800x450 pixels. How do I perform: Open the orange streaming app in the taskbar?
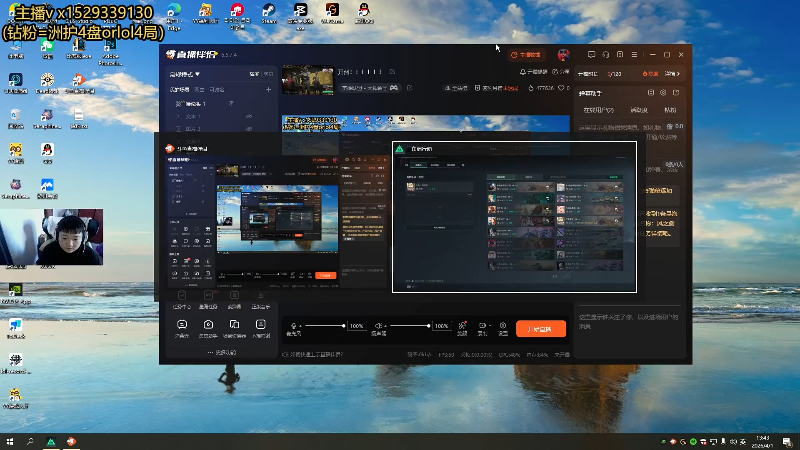71,441
